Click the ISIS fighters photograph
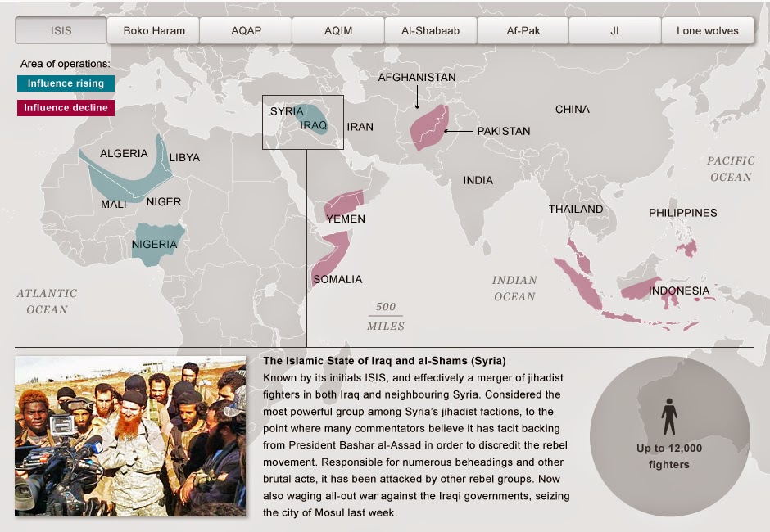The width and height of the screenshot is (770, 532). pos(130,435)
